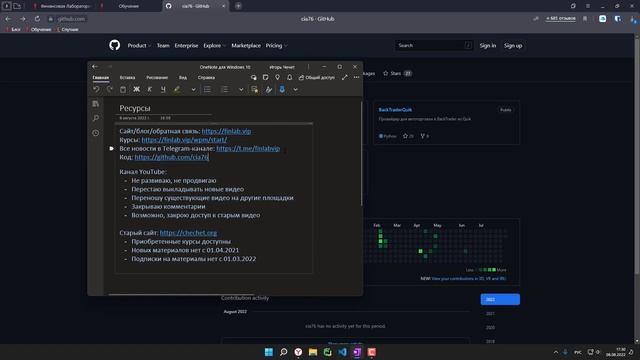Open the chechet.org old site link
This screenshot has width=640, height=360.
(188, 233)
